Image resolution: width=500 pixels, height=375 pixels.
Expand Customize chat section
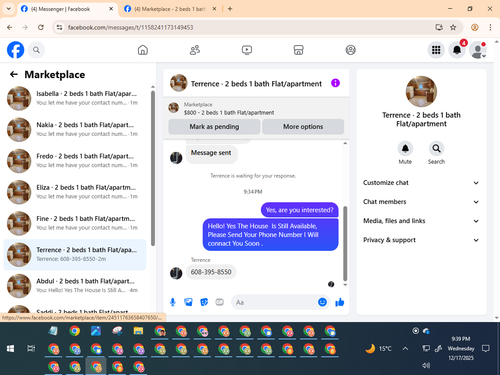pos(421,183)
